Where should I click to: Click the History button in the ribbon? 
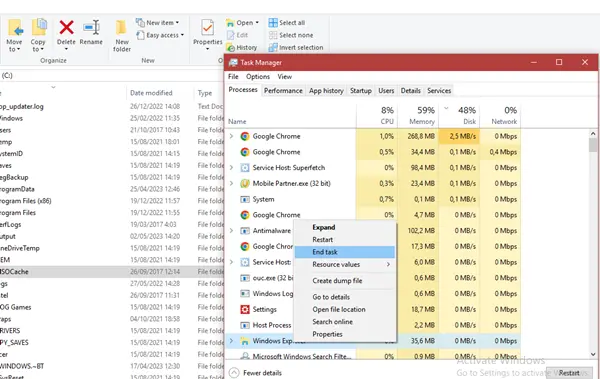[x=242, y=47]
